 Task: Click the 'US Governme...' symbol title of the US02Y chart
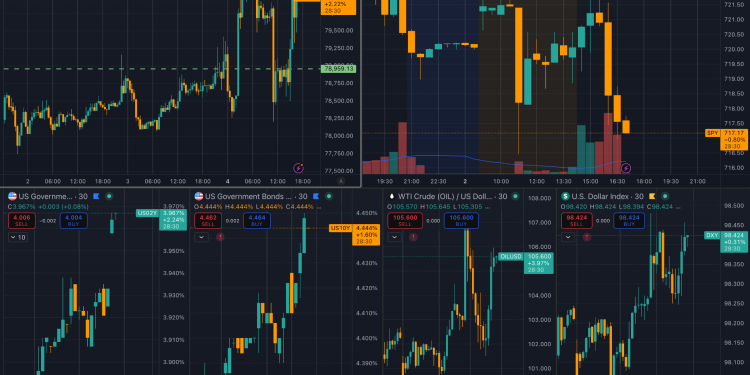pos(45,196)
